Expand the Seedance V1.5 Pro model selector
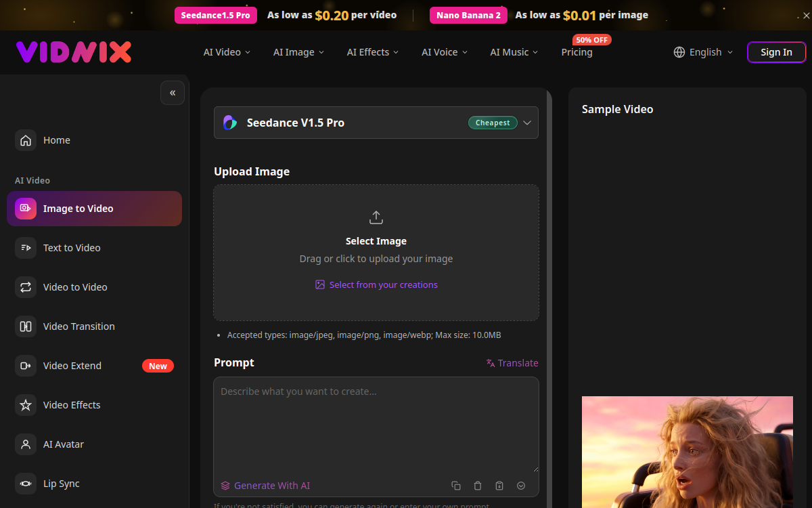 (x=376, y=123)
